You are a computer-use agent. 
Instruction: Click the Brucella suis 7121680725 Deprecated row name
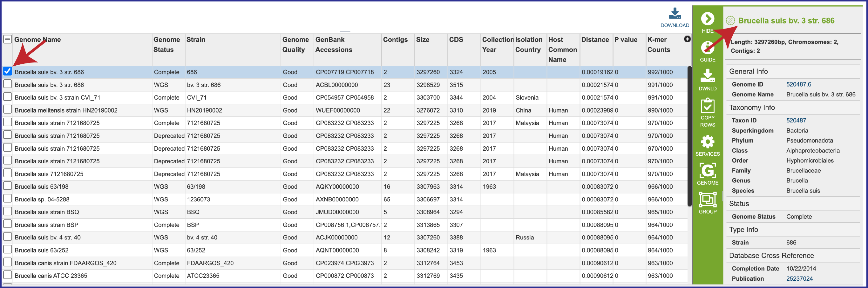click(x=49, y=174)
